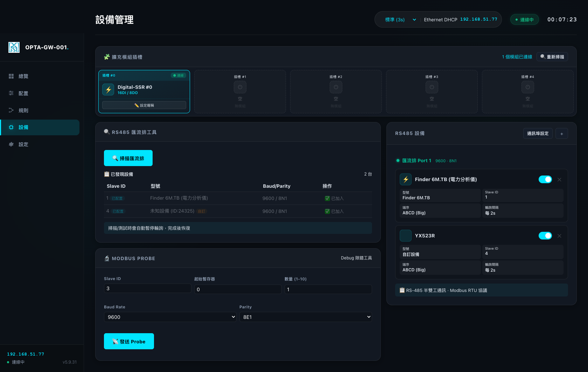Screen dimensions: 588x372
Task: Click the 匯流排 Port 1 heading
Action: [416, 160]
